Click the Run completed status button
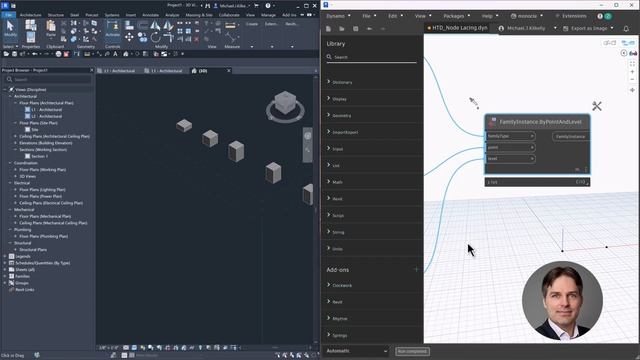The image size is (640, 360). click(x=412, y=351)
